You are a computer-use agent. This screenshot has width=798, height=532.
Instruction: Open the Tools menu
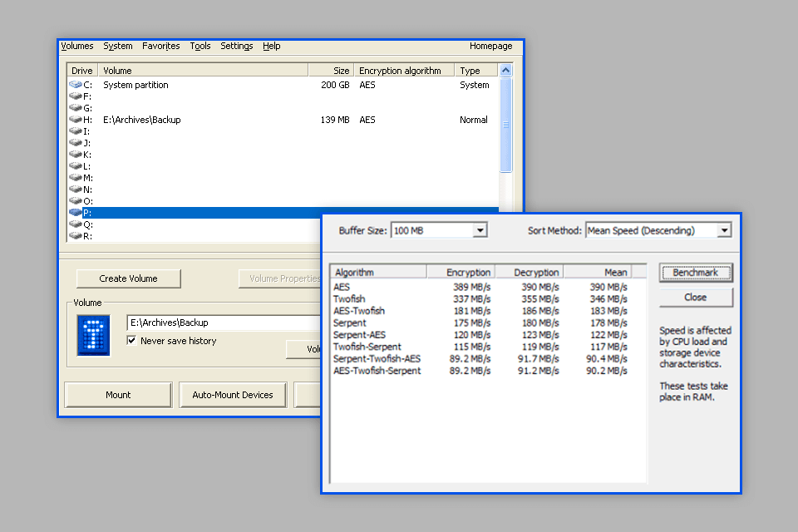[x=200, y=46]
